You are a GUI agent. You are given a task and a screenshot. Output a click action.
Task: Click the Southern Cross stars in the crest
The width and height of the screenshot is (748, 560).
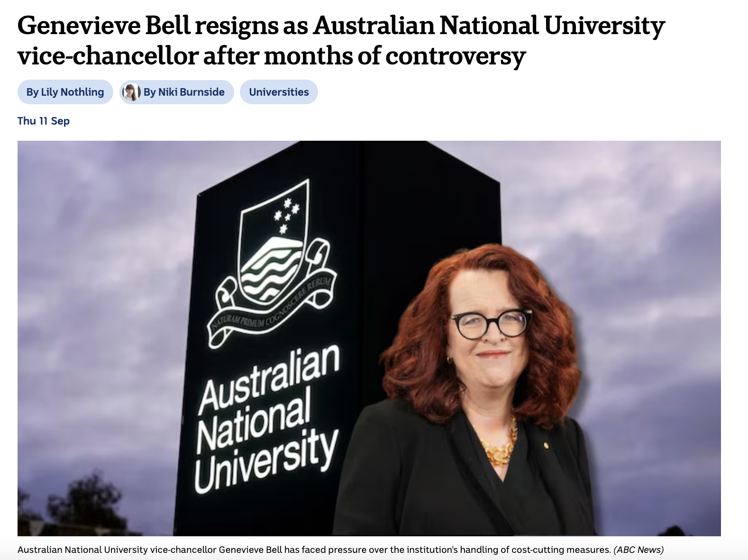pyautogui.click(x=287, y=216)
